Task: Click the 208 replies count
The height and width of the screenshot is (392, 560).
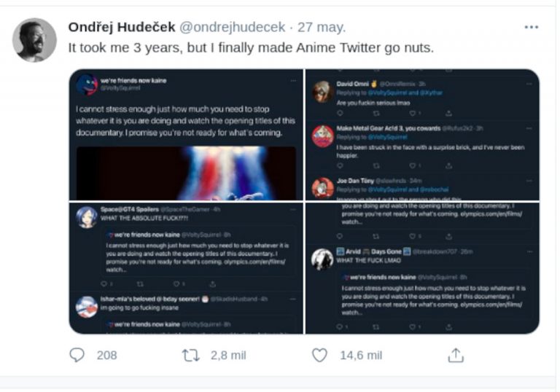Action: coord(106,355)
